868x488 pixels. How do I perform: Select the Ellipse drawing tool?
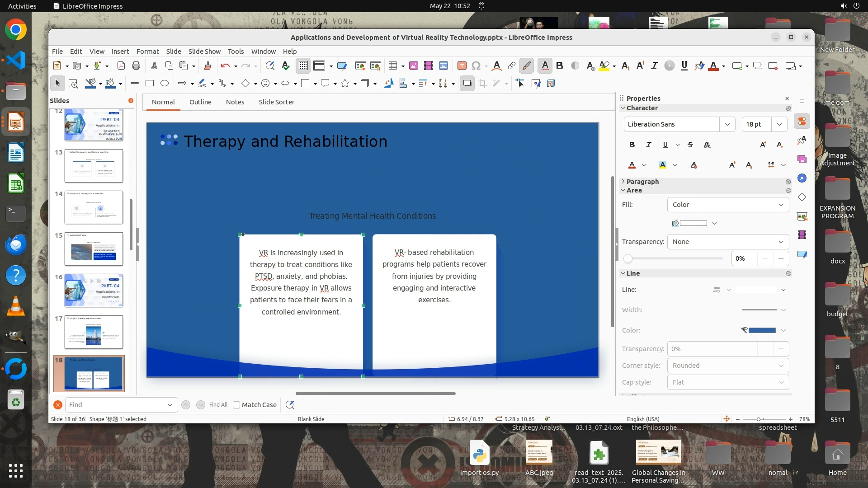[165, 83]
